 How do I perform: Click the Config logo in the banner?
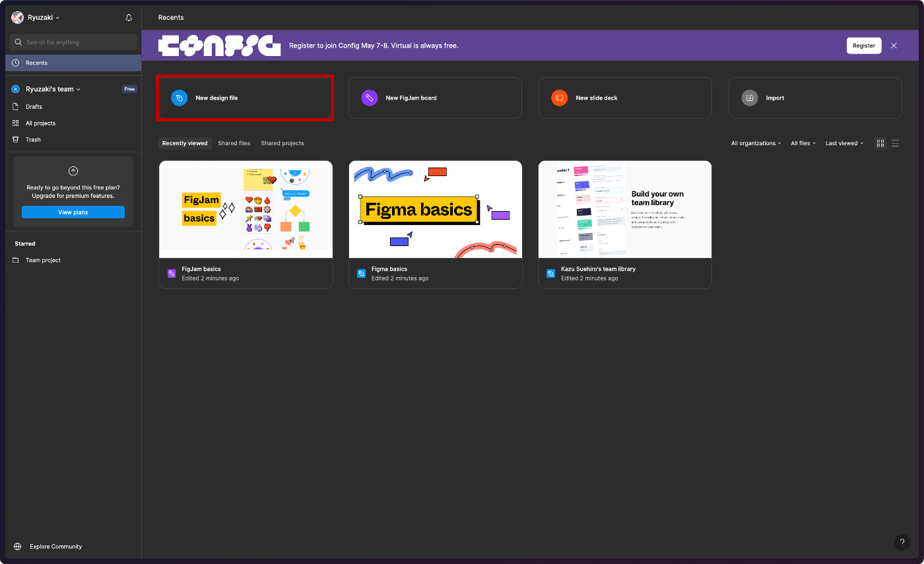(219, 46)
